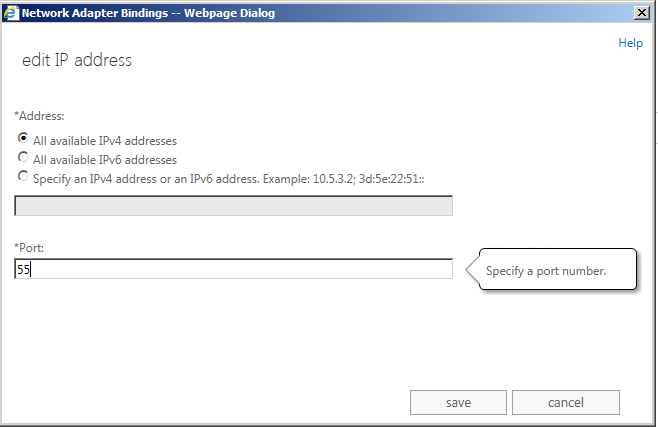Open the Help link

[x=630, y=43]
